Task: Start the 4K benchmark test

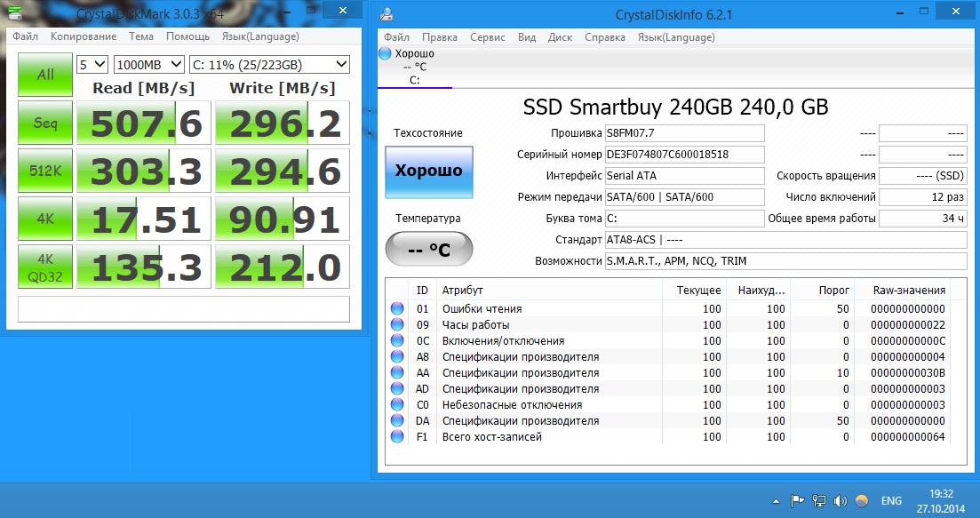Action: 45,219
